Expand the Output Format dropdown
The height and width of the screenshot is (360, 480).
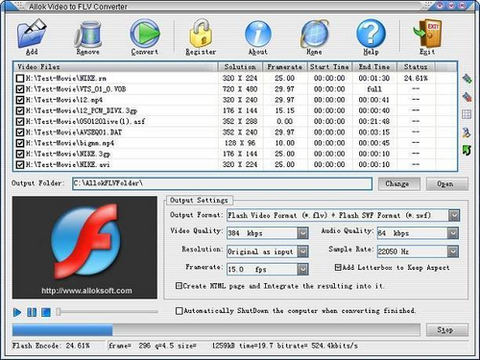pyautogui.click(x=454, y=215)
